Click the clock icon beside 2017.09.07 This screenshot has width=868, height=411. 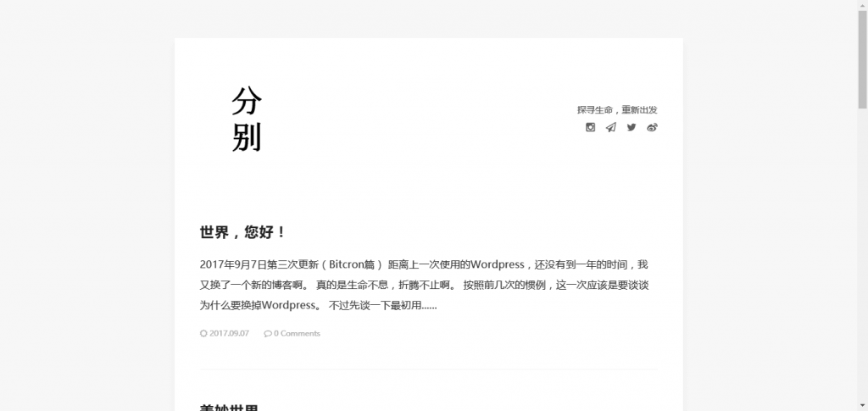pyautogui.click(x=203, y=334)
